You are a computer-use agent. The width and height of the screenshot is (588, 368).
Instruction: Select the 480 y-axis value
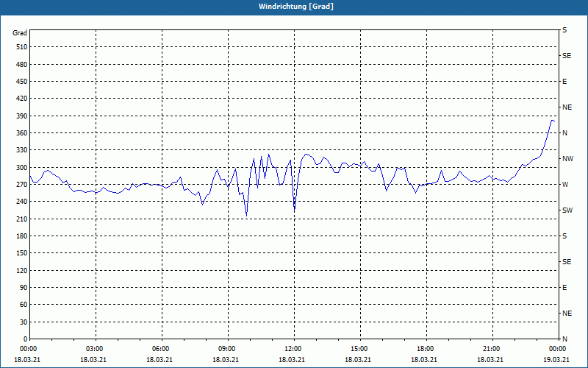(x=22, y=64)
